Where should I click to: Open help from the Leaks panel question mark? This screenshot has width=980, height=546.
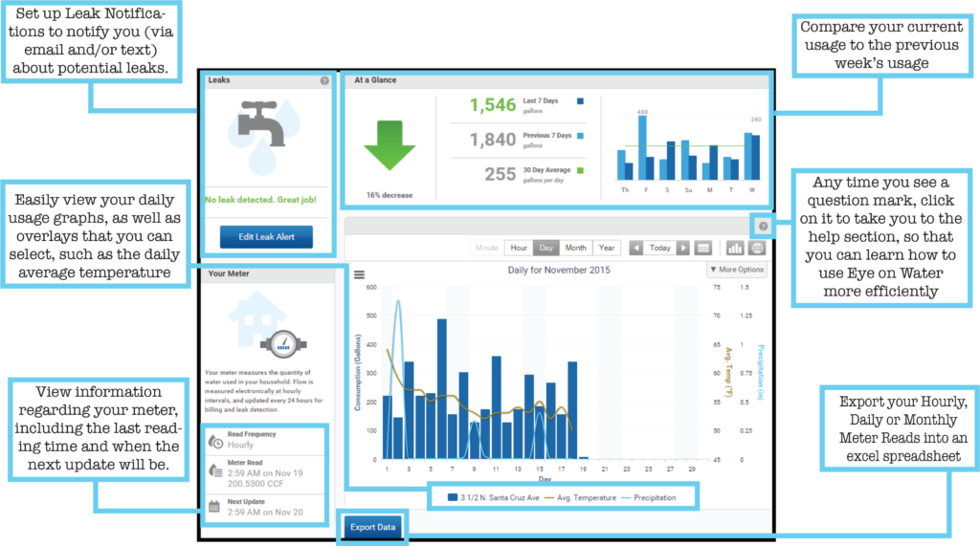click(324, 81)
